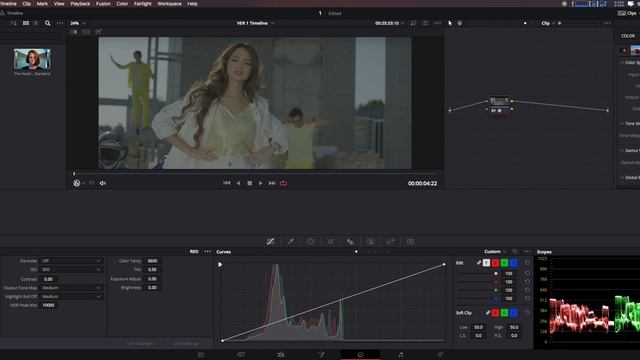Open the Fairlight menu in the menu bar

pos(142,4)
